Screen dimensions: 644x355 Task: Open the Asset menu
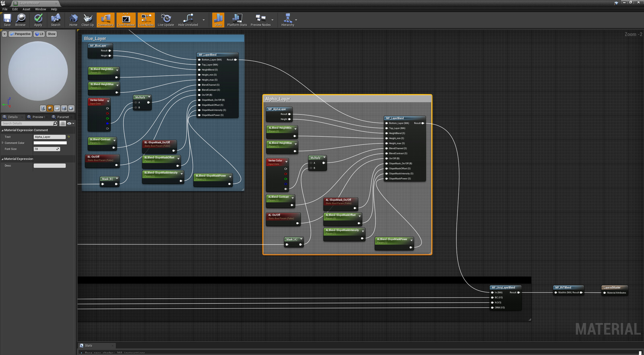(x=26, y=9)
